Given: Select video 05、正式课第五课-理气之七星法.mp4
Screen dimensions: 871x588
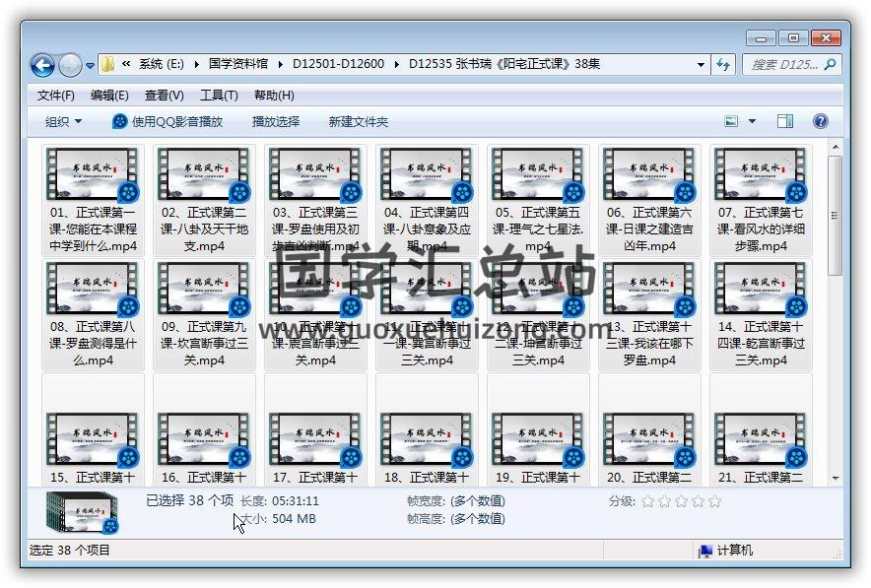Looking at the screenshot, I should tap(538, 200).
